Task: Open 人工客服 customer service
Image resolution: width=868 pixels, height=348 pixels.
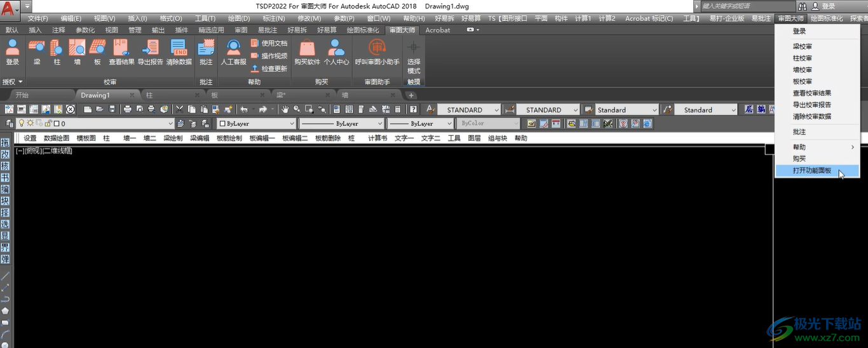Action: 233,52
